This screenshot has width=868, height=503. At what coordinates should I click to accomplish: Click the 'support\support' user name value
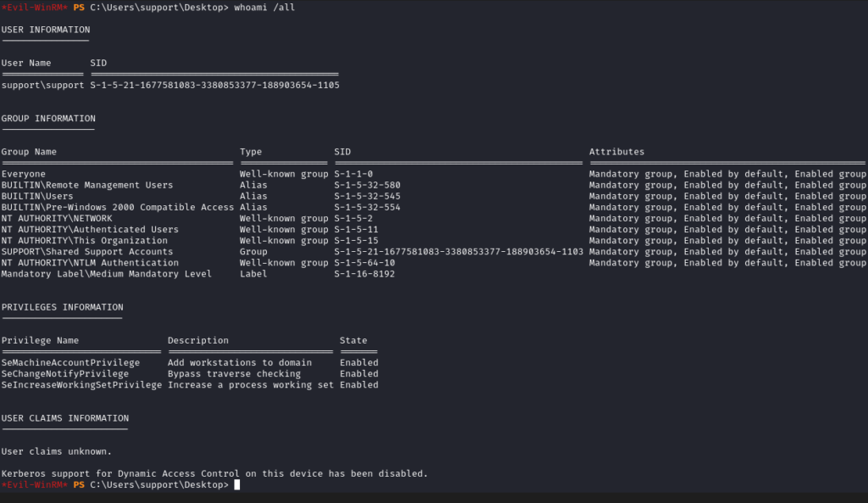click(x=42, y=85)
